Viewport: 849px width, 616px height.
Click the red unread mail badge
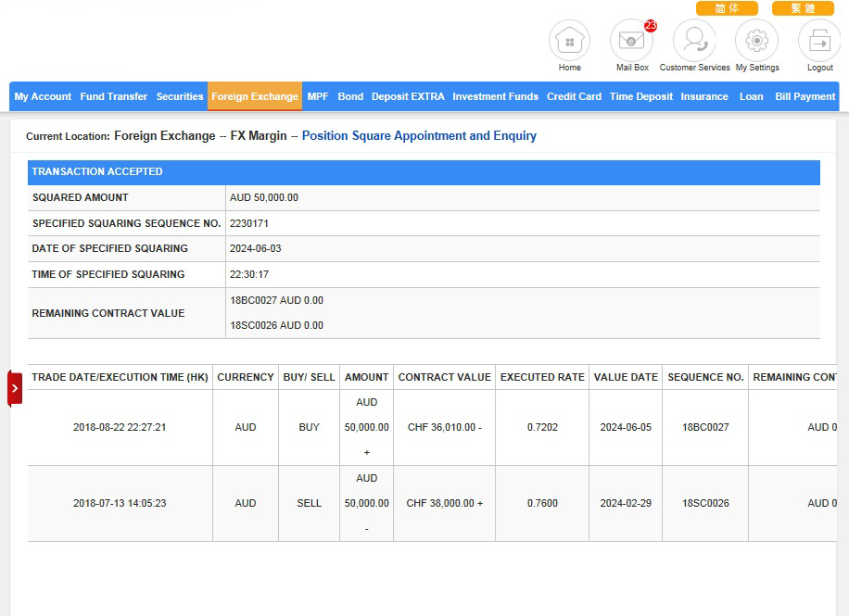(x=650, y=26)
